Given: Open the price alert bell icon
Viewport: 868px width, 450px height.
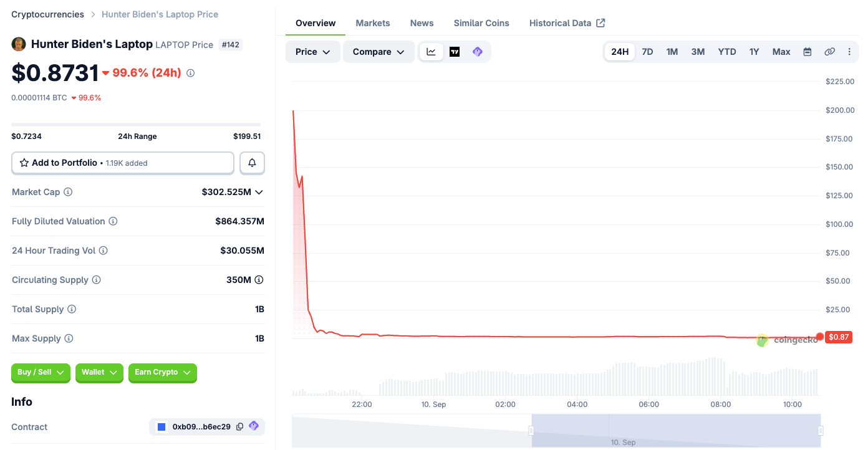Looking at the screenshot, I should pos(252,163).
